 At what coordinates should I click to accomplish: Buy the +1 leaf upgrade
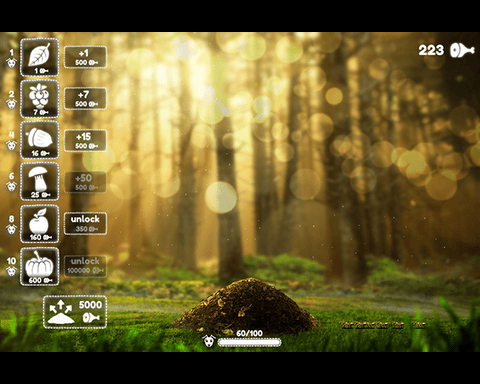click(85, 57)
